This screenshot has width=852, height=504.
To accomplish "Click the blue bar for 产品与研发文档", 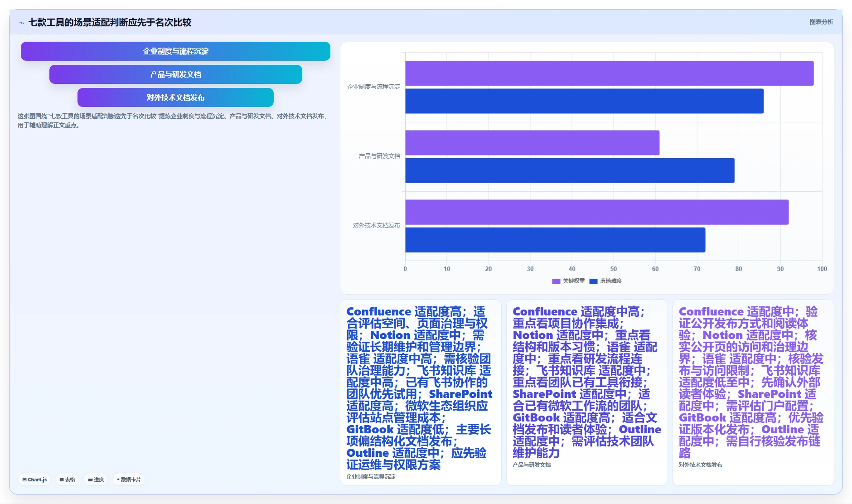I will 570,170.
